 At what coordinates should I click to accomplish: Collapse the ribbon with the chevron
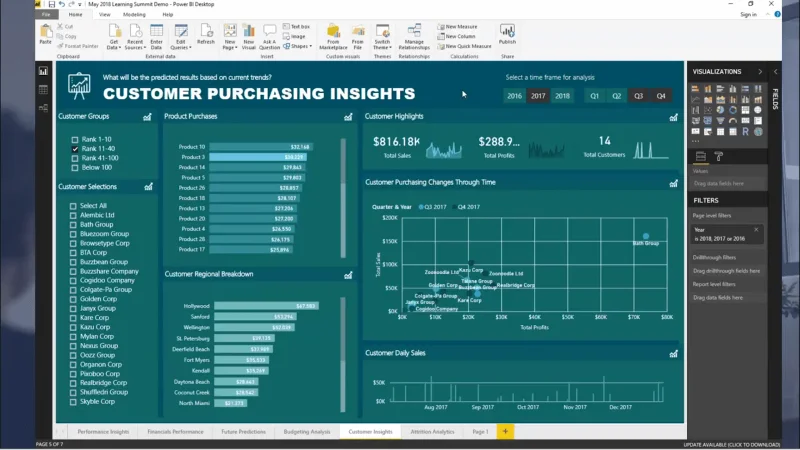[767, 14]
